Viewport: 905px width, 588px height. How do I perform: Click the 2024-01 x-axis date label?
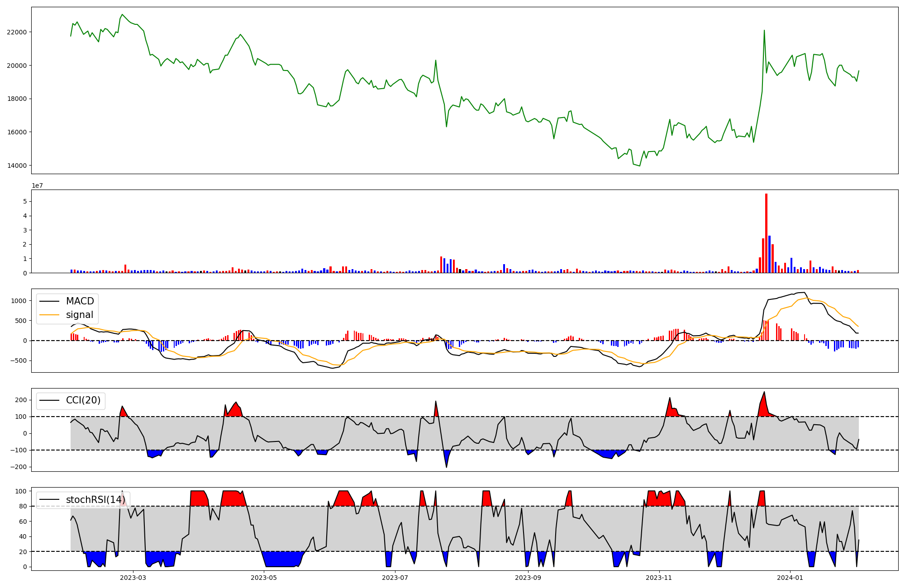[x=790, y=578]
